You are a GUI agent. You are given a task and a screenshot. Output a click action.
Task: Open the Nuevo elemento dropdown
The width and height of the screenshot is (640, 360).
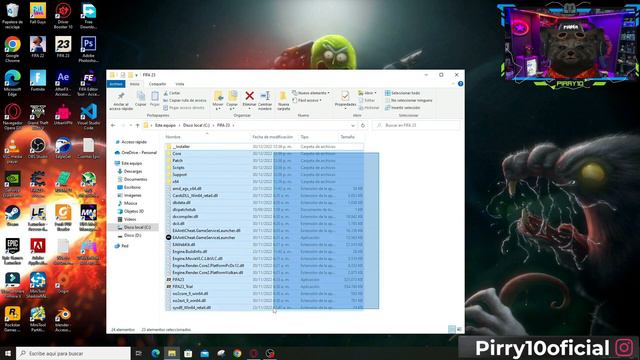(x=311, y=93)
